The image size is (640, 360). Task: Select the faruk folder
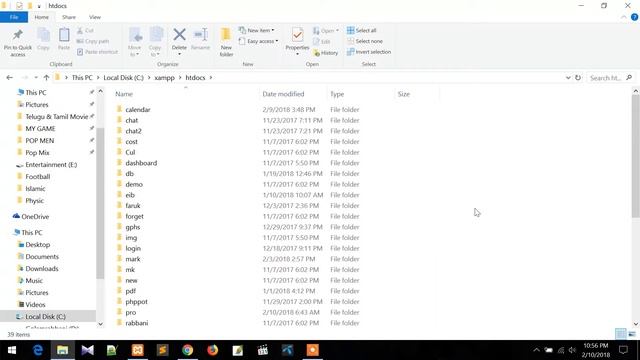point(133,206)
